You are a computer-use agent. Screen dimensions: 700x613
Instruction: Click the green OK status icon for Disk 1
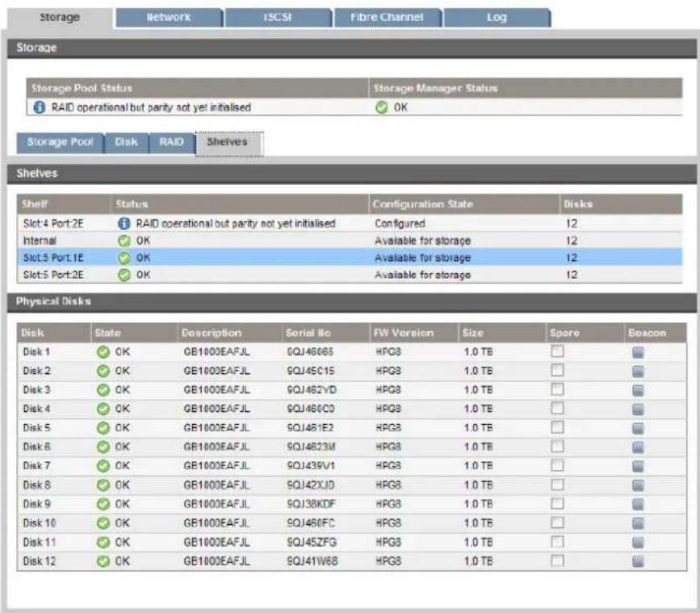tap(103, 352)
